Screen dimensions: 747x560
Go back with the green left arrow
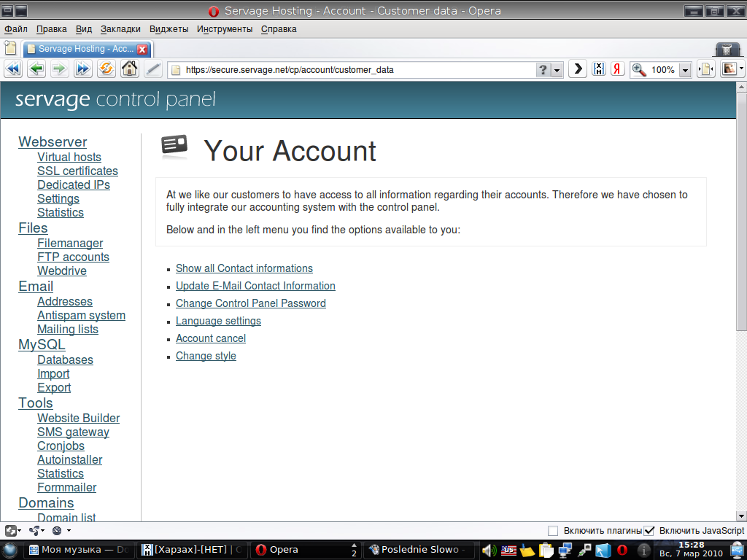[36, 69]
